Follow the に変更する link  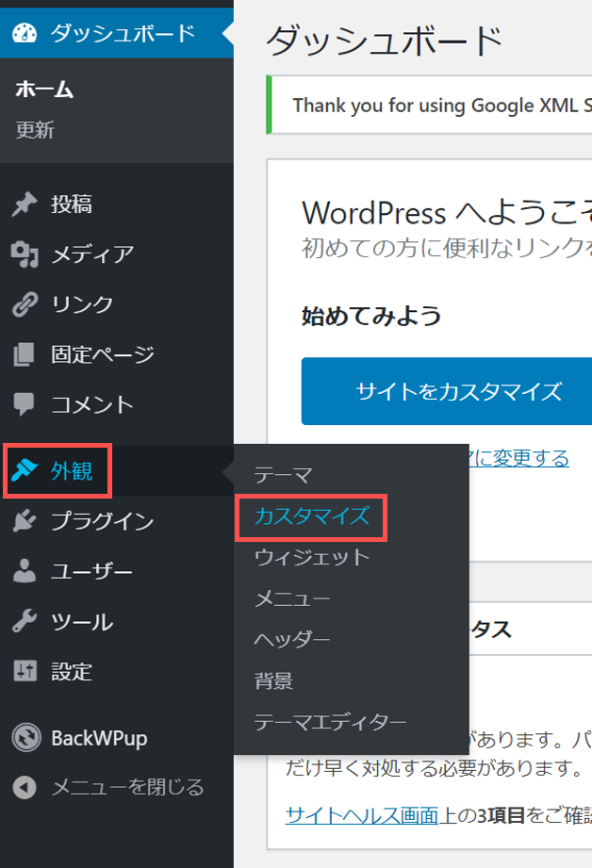(x=518, y=458)
